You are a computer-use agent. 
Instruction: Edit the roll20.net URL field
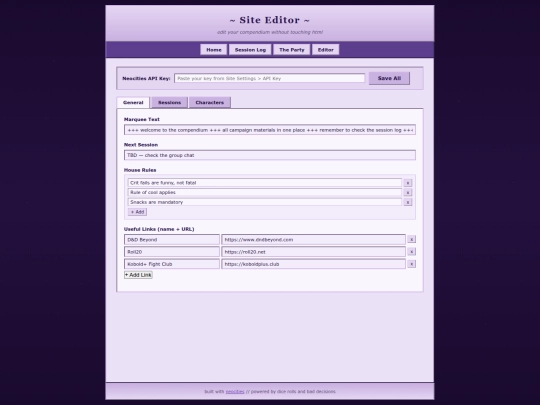[x=313, y=252]
